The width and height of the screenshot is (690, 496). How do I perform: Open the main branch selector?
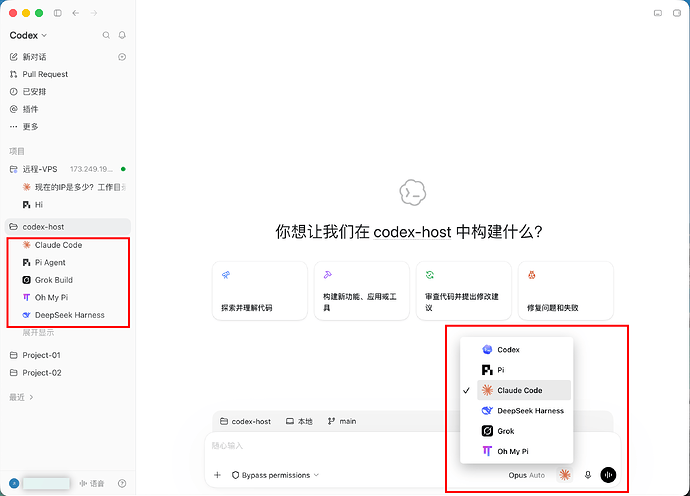pyautogui.click(x=342, y=422)
